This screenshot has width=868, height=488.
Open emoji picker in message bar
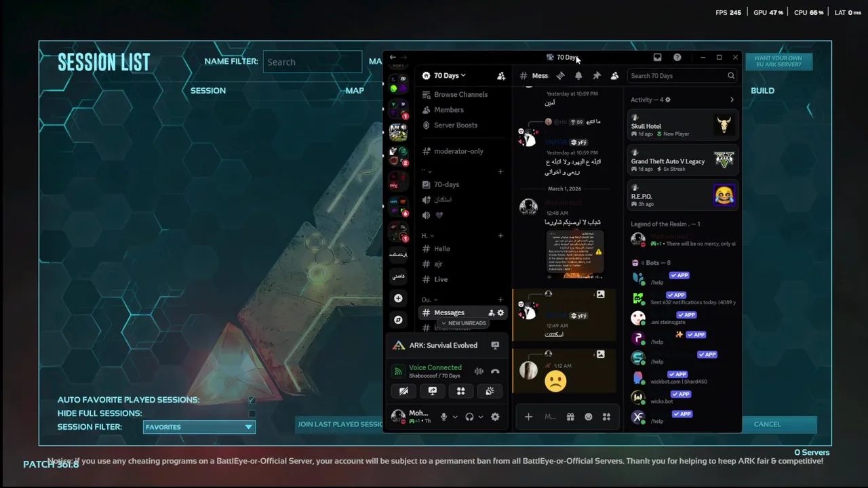coord(589,417)
